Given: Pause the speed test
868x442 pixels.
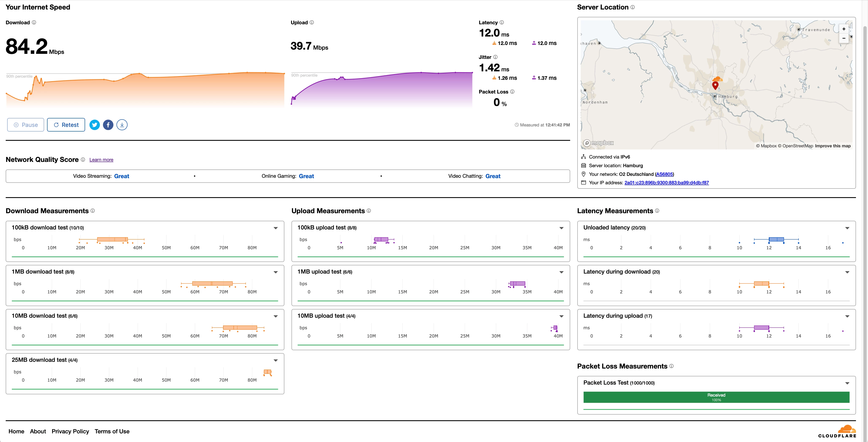Looking at the screenshot, I should [26, 125].
